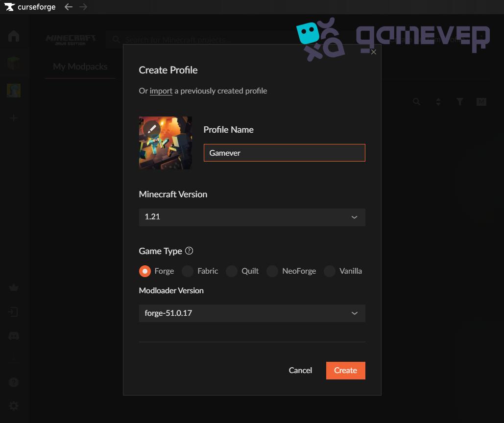
Task: Open the import link for a previous profile
Action: point(161,91)
